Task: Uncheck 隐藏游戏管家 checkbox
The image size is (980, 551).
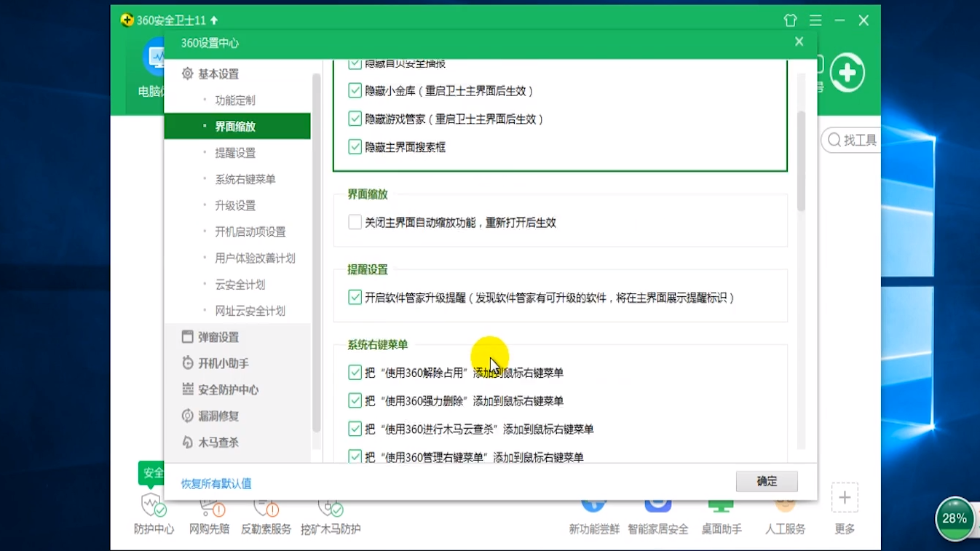Action: (355, 119)
